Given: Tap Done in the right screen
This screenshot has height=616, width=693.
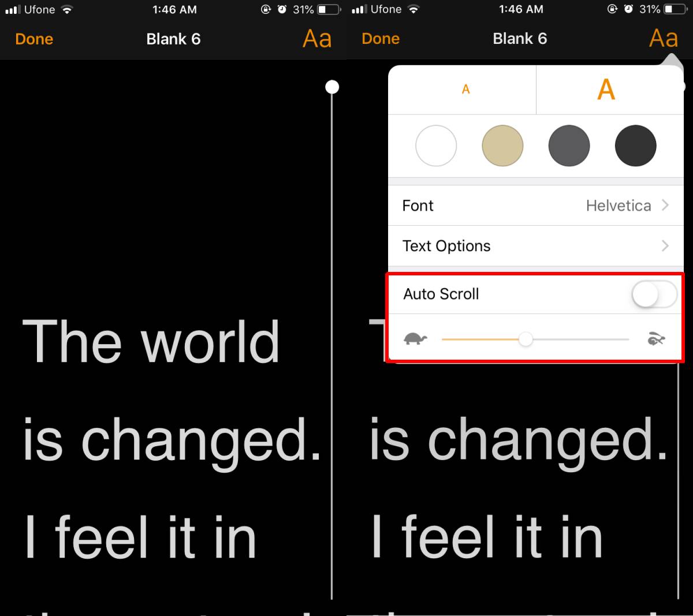Looking at the screenshot, I should tap(381, 39).
